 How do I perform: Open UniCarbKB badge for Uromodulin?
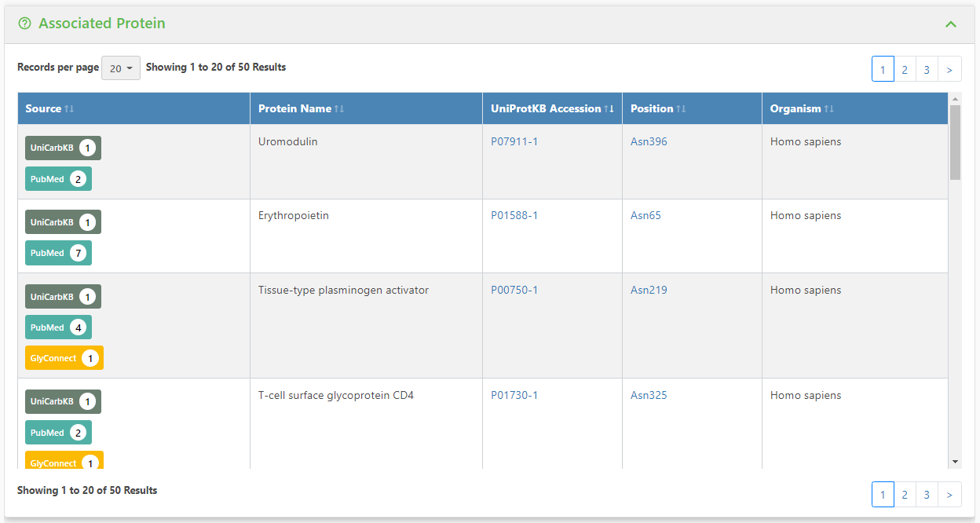63,148
